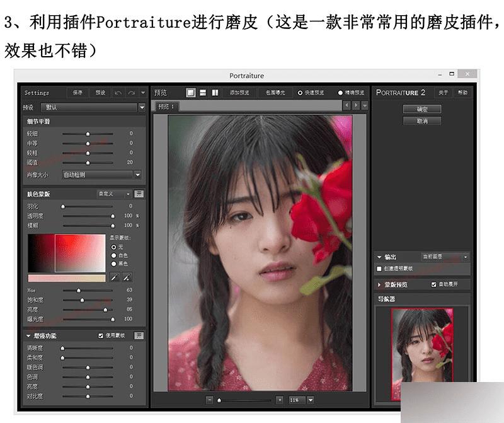This screenshot has width=504, height=423.
Task: Open the 帮助 help button
Action: point(462,93)
